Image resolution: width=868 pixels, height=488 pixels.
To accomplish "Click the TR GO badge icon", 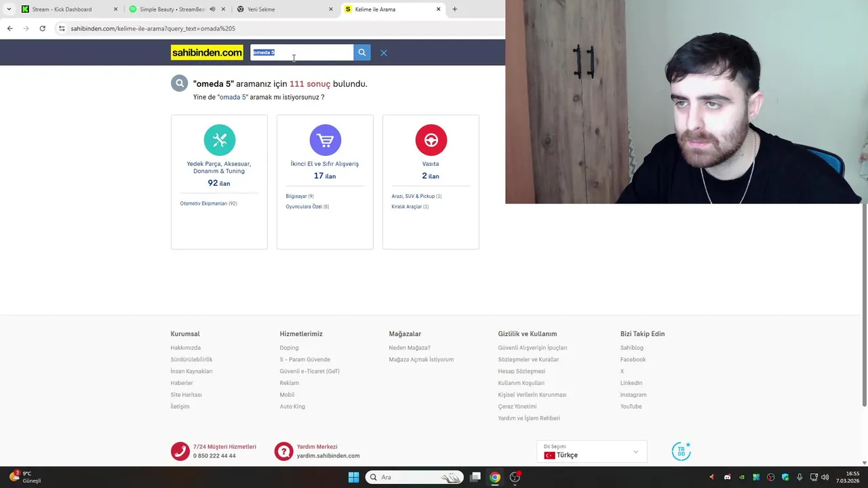I will pyautogui.click(x=681, y=451).
